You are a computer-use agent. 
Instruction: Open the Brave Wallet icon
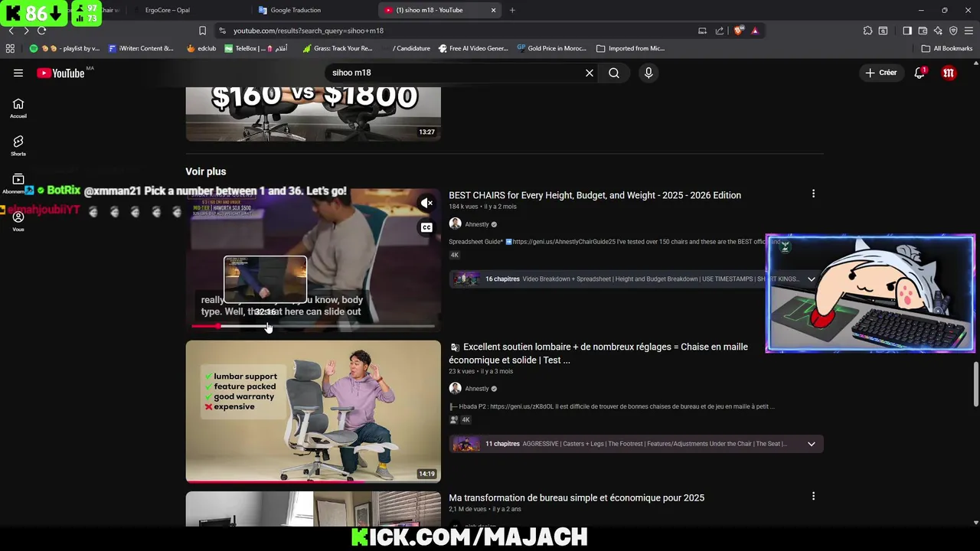(923, 31)
